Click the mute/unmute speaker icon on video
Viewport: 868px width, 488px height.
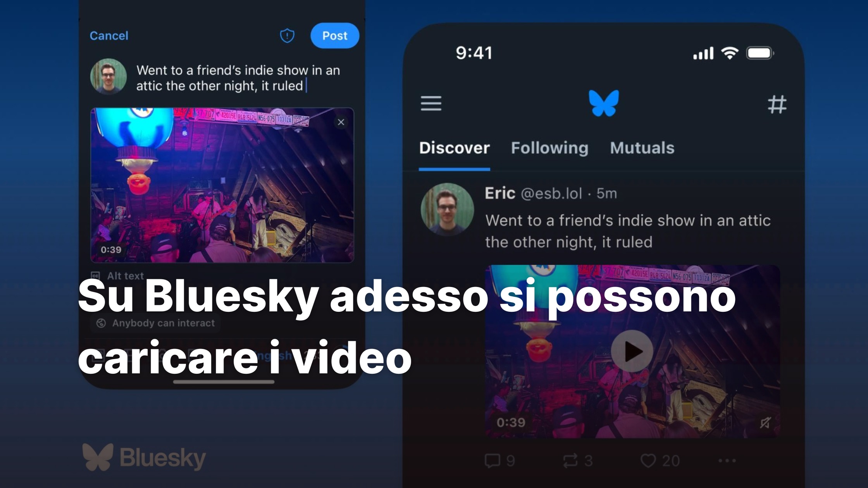tap(765, 423)
